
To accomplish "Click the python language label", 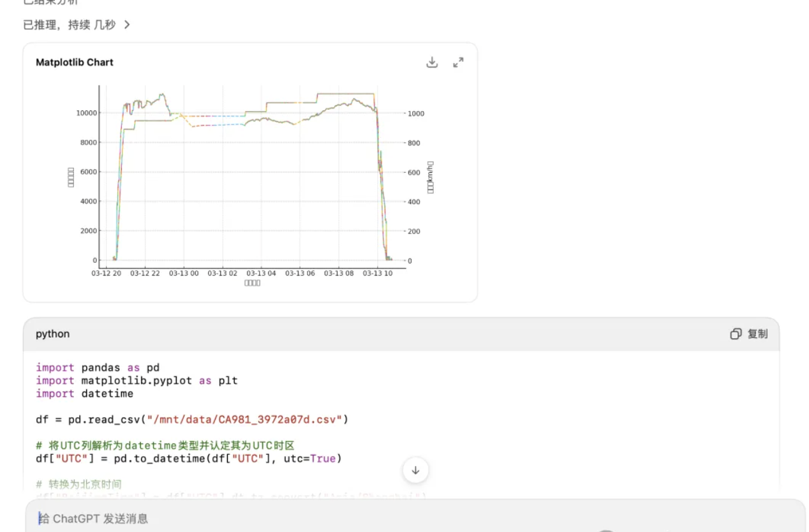I will coord(52,334).
